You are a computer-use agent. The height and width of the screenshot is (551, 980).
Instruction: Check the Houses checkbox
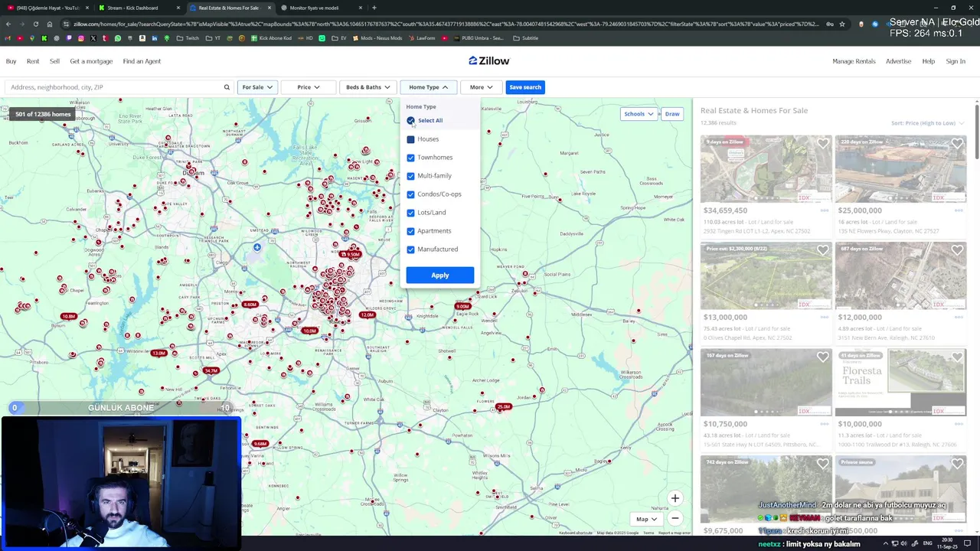click(411, 139)
